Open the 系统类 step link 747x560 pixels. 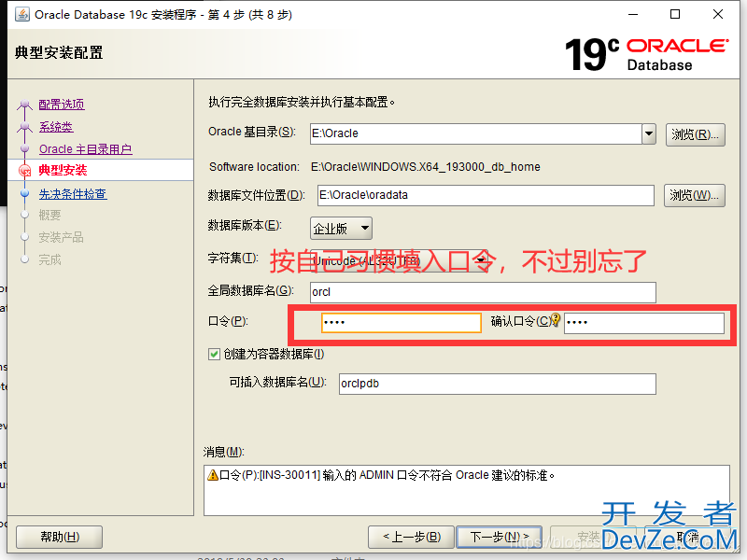point(56,127)
